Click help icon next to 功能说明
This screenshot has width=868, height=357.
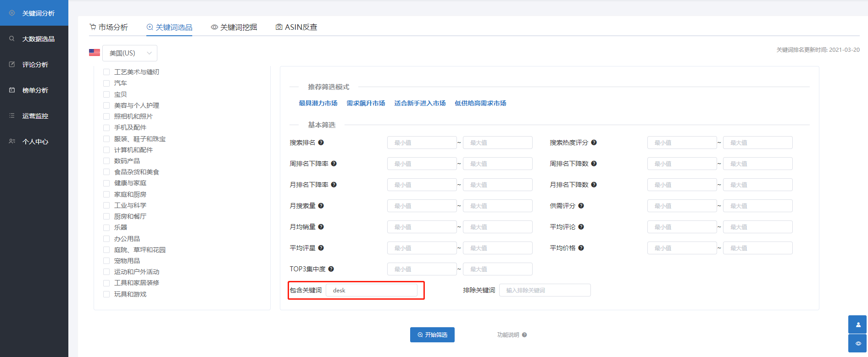pyautogui.click(x=524, y=335)
